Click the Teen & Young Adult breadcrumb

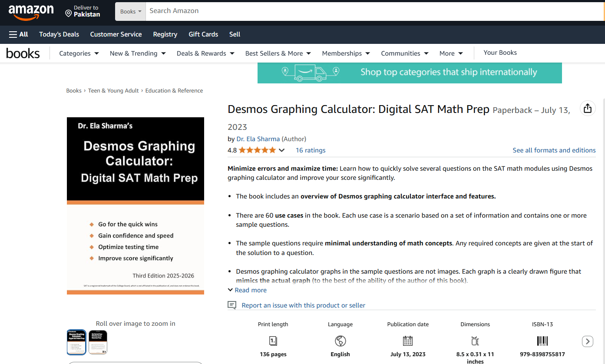pos(113,91)
